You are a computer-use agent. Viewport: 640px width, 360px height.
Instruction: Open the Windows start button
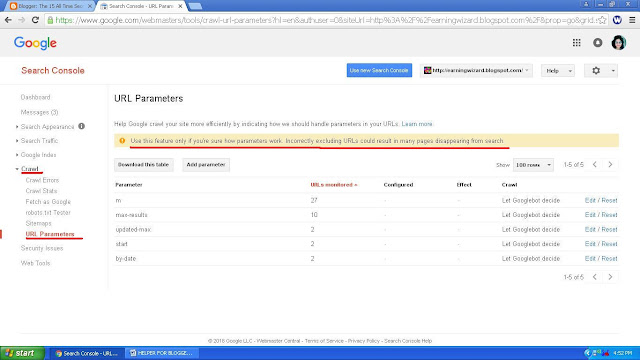point(22,353)
